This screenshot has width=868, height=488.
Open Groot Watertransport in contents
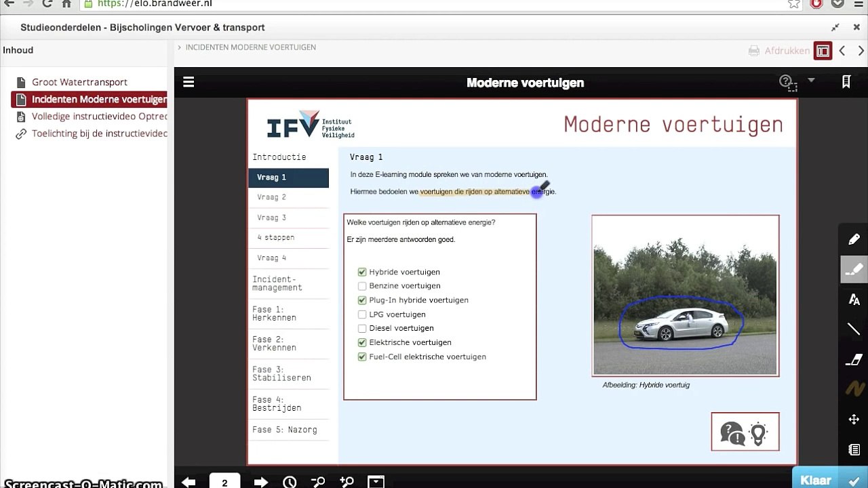pyautogui.click(x=79, y=82)
